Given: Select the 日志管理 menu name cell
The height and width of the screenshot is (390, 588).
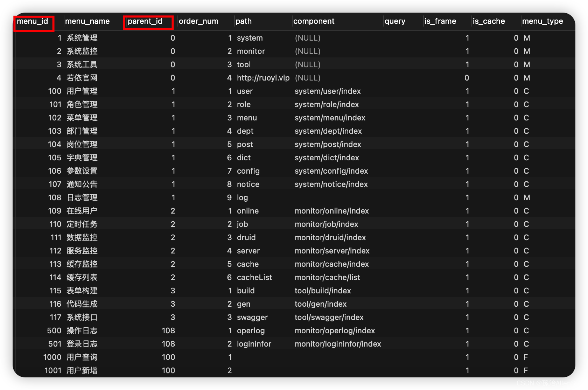Looking at the screenshot, I should coord(82,197).
